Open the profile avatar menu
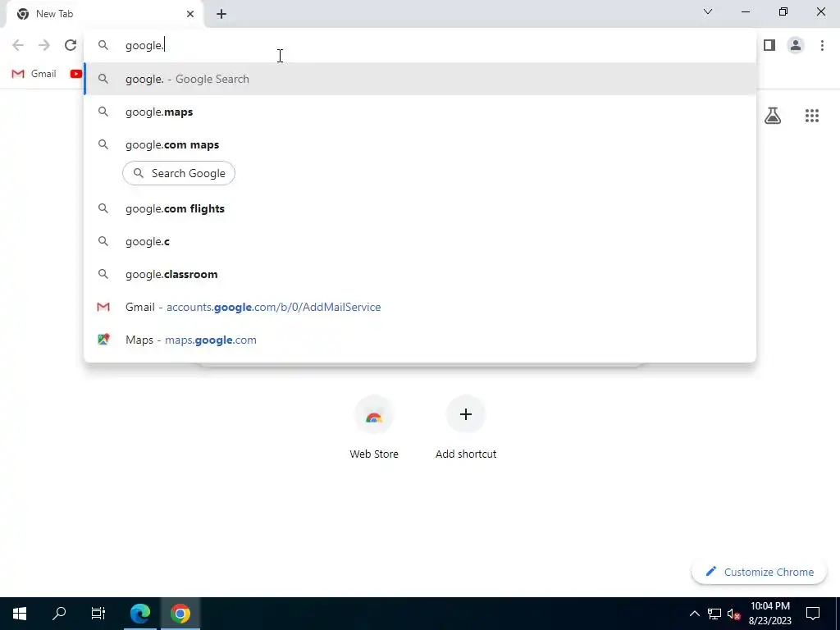 pos(796,46)
